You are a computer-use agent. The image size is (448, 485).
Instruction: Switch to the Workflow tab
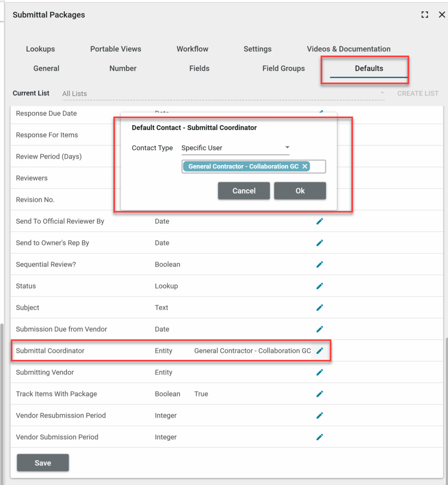(192, 49)
